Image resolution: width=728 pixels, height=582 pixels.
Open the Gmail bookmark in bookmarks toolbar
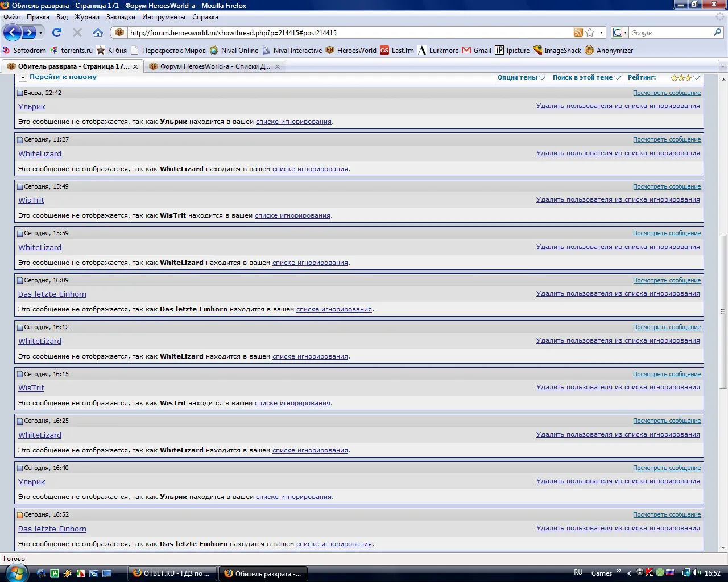pyautogui.click(x=477, y=50)
